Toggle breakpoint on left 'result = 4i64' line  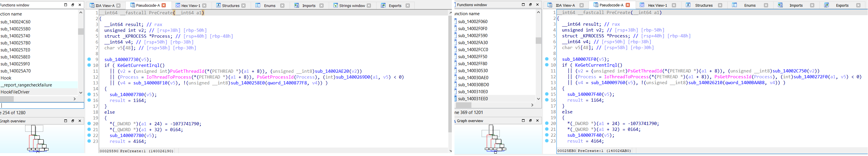89,141
